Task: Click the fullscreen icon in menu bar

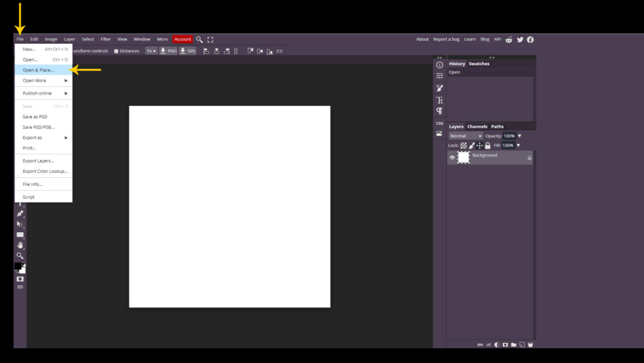Action: coord(210,39)
